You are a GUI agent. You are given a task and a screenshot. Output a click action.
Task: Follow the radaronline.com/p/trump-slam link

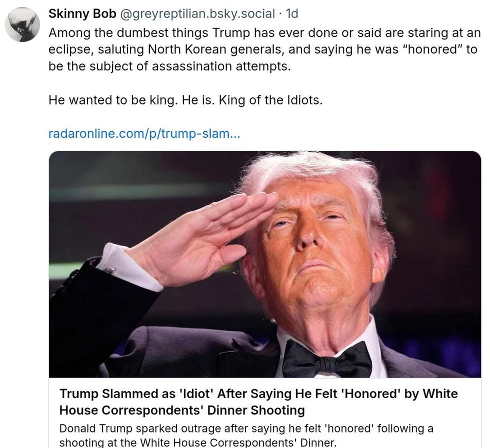point(144,134)
